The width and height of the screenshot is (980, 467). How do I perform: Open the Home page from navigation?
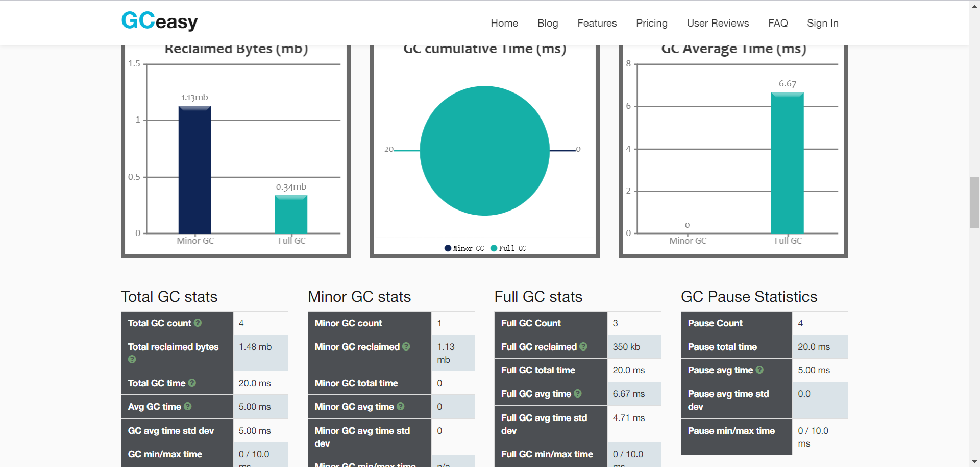click(x=504, y=23)
